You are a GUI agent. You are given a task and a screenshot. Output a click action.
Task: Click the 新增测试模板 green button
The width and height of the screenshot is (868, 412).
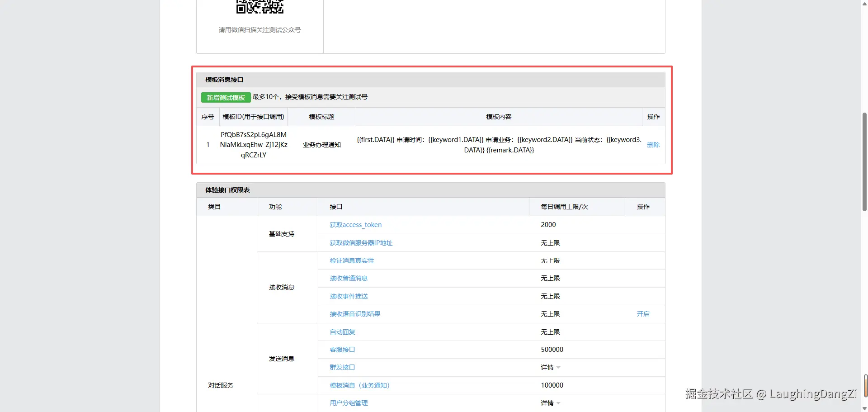tap(226, 98)
